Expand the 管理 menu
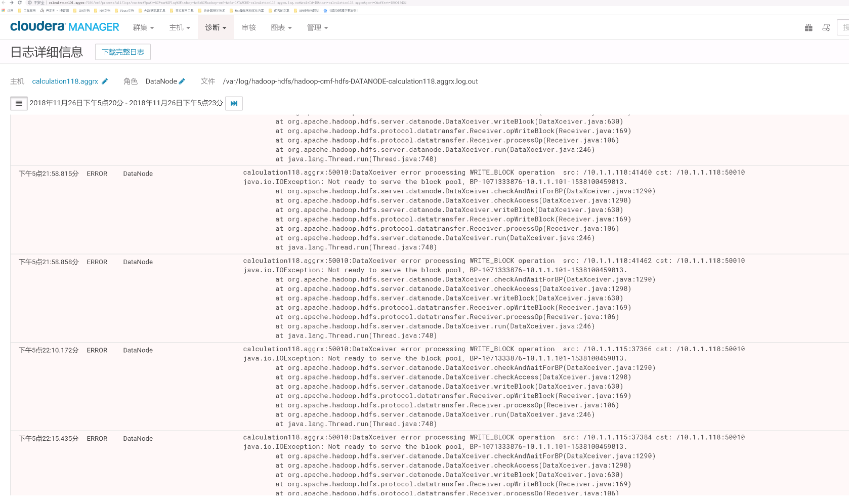Image resolution: width=849 pixels, height=504 pixels. tap(317, 27)
